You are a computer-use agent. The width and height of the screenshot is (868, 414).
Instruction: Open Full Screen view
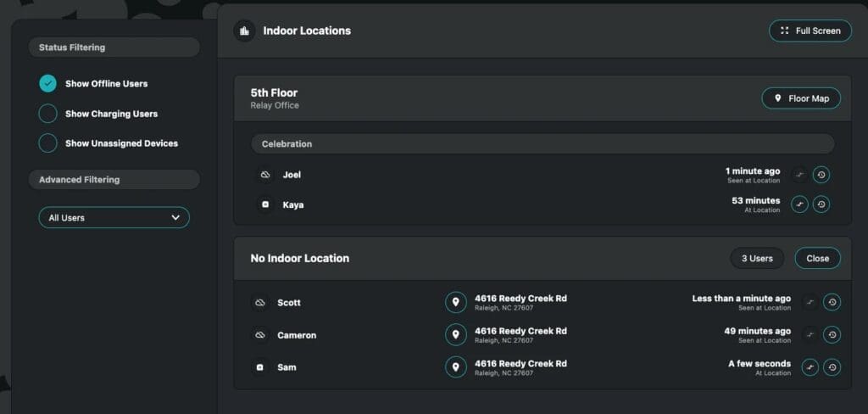(810, 31)
